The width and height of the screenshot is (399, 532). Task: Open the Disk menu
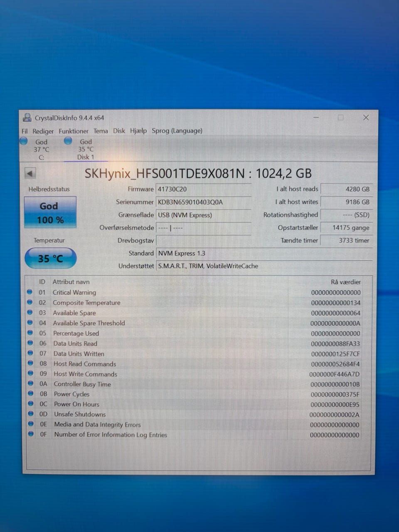[119, 131]
